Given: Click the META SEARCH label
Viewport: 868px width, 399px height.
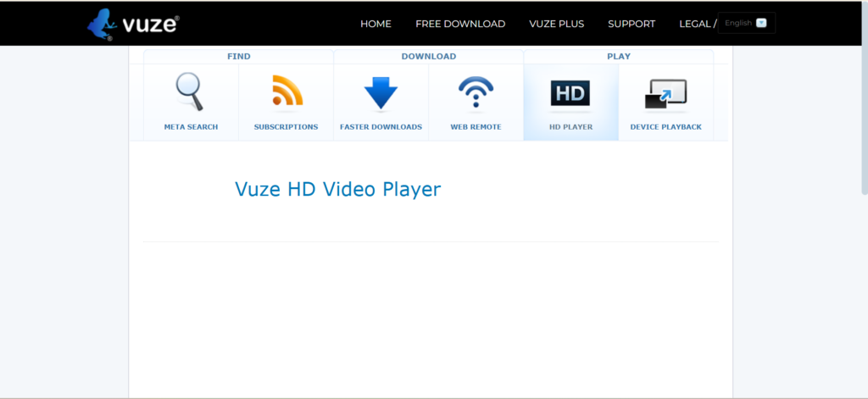Looking at the screenshot, I should click(191, 127).
